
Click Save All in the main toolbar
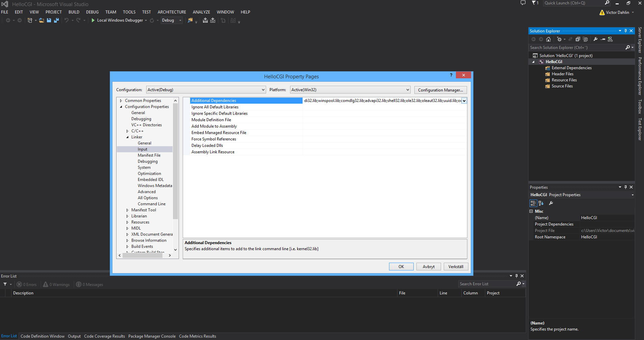click(x=56, y=20)
